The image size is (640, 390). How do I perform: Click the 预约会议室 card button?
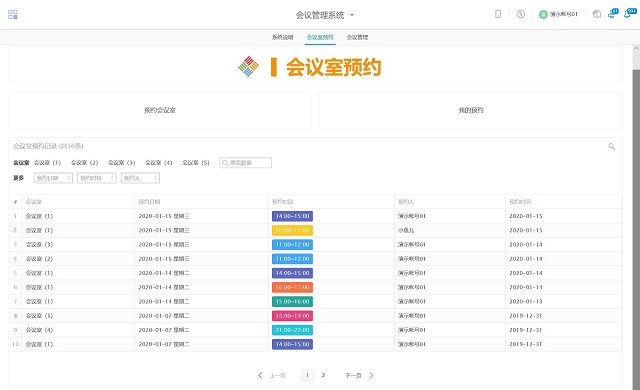[160, 110]
